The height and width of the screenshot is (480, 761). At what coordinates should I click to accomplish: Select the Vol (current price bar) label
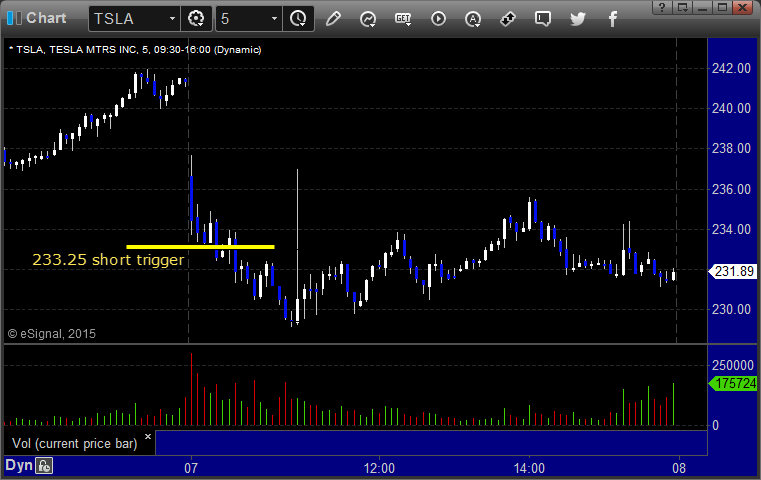[x=75, y=444]
